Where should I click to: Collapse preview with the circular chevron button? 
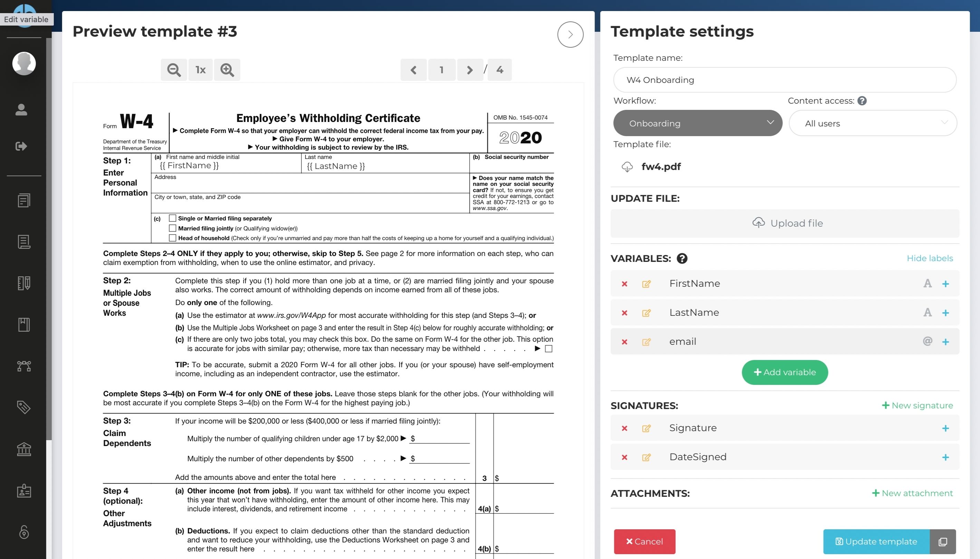[x=570, y=35]
